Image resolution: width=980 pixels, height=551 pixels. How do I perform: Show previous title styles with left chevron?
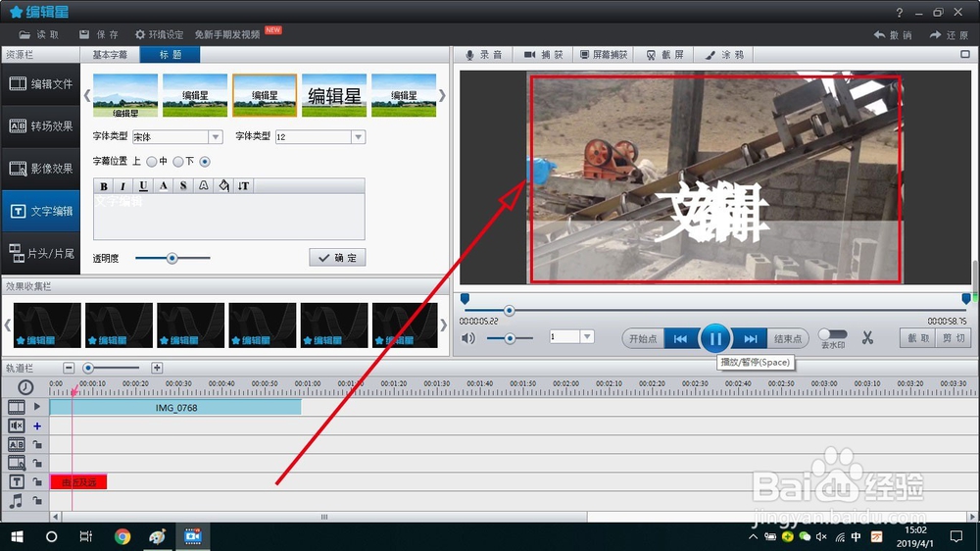[x=87, y=96]
